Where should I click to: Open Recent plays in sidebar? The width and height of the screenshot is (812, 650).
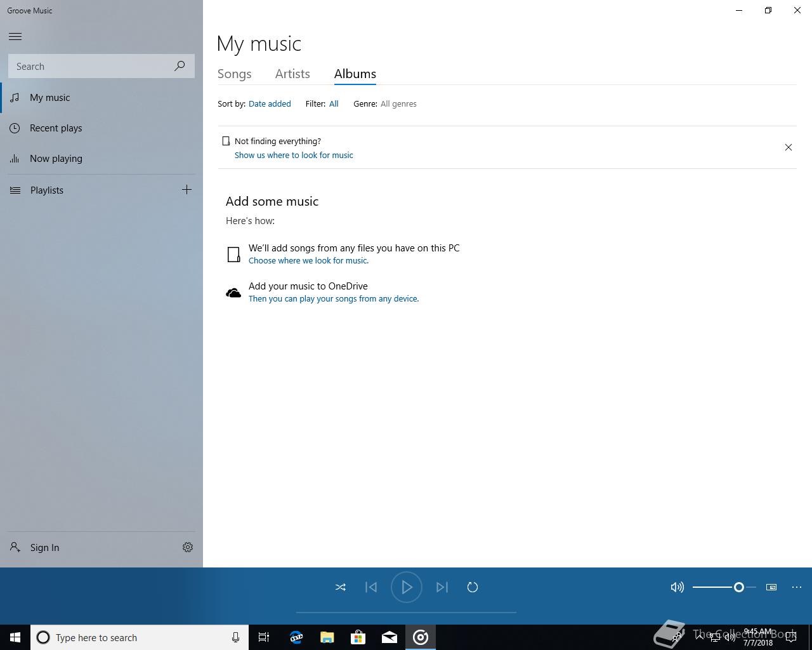click(x=101, y=128)
